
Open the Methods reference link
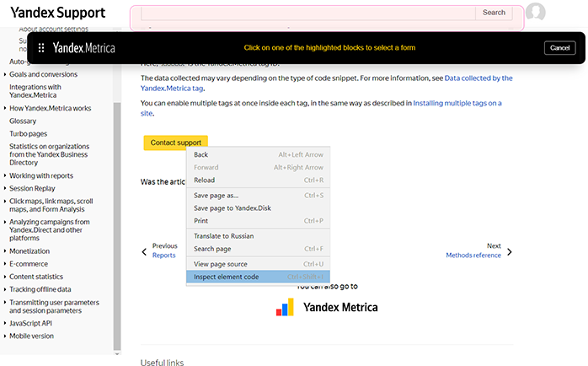473,255
